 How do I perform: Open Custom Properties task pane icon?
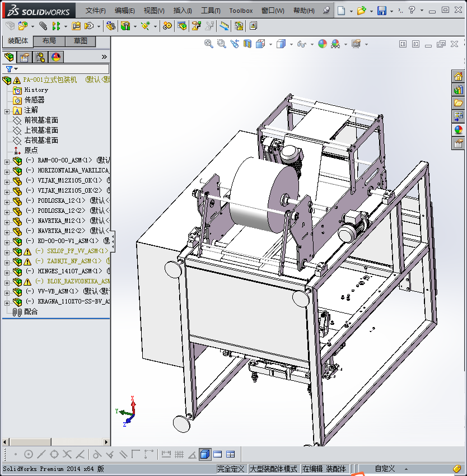point(458,143)
